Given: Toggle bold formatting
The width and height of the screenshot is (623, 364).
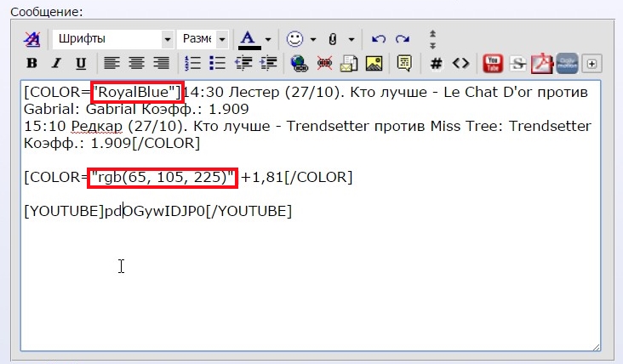Looking at the screenshot, I should coord(31,63).
